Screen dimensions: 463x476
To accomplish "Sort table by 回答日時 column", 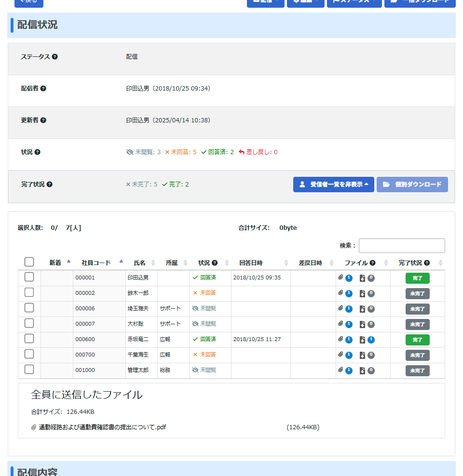I will [x=251, y=263].
